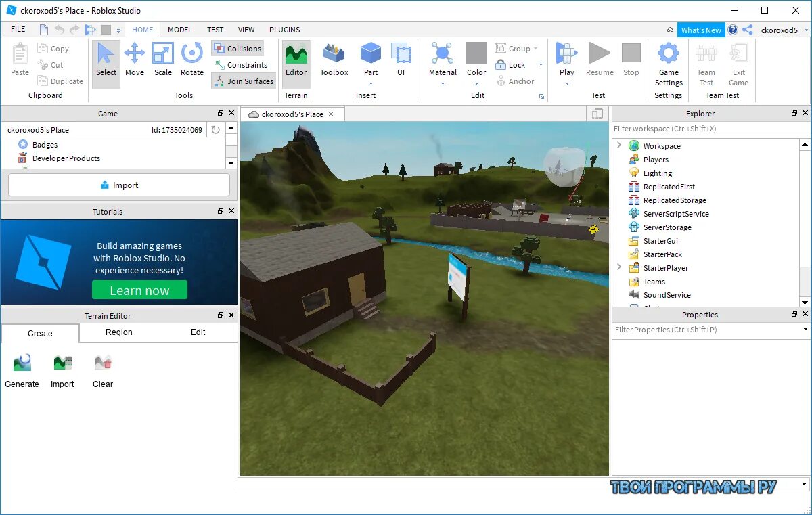Open the Material picker
This screenshot has width=812, height=515.
pos(443,60)
